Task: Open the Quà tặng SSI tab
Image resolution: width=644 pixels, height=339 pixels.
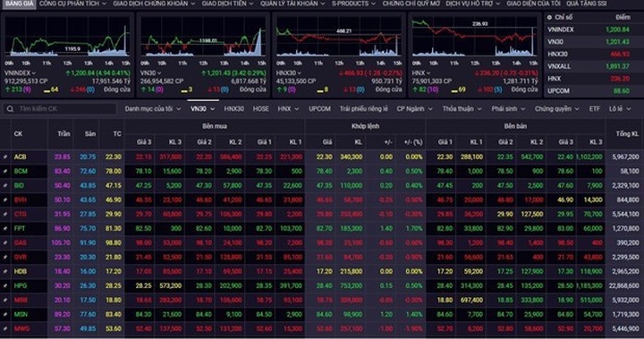Action: [x=586, y=4]
